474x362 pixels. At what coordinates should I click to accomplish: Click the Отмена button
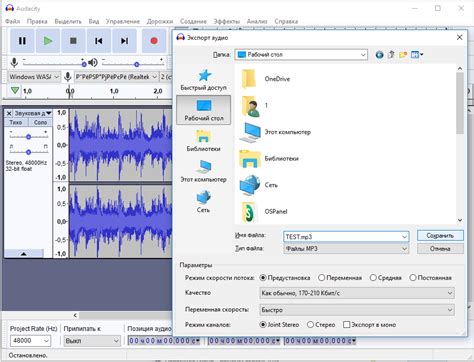tap(440, 249)
